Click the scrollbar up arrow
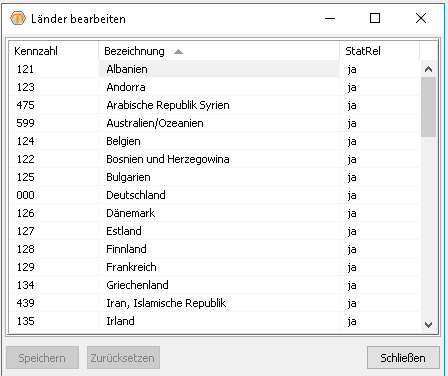Viewport: 448px width, 376px height. pyautogui.click(x=428, y=69)
